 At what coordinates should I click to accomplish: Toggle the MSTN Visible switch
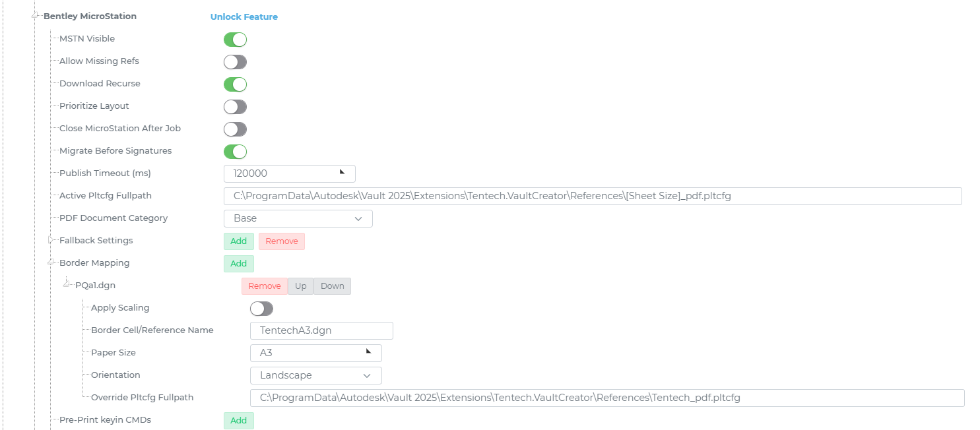(x=235, y=40)
